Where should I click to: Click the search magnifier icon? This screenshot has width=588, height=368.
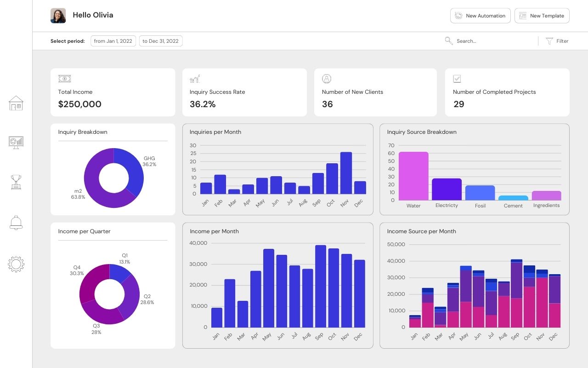click(449, 41)
